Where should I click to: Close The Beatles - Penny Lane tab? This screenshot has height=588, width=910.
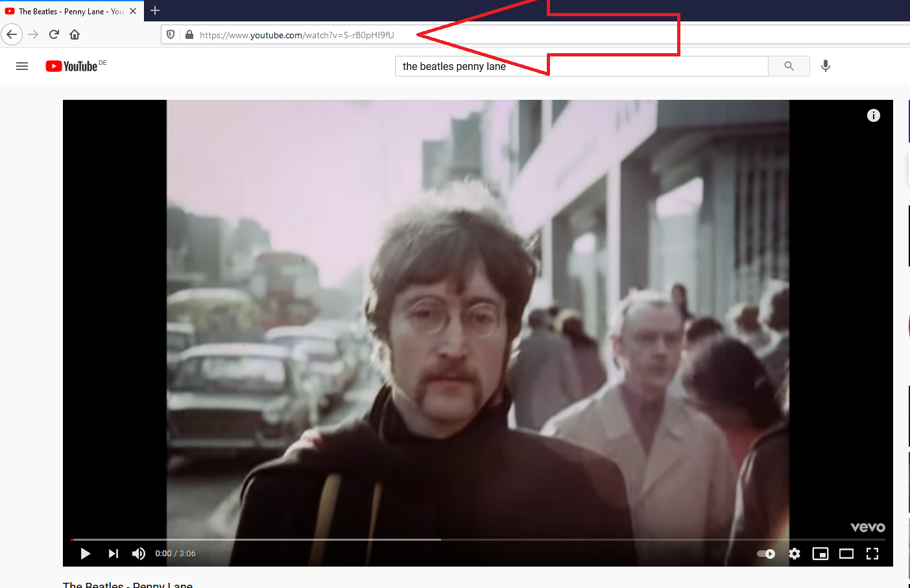click(133, 11)
